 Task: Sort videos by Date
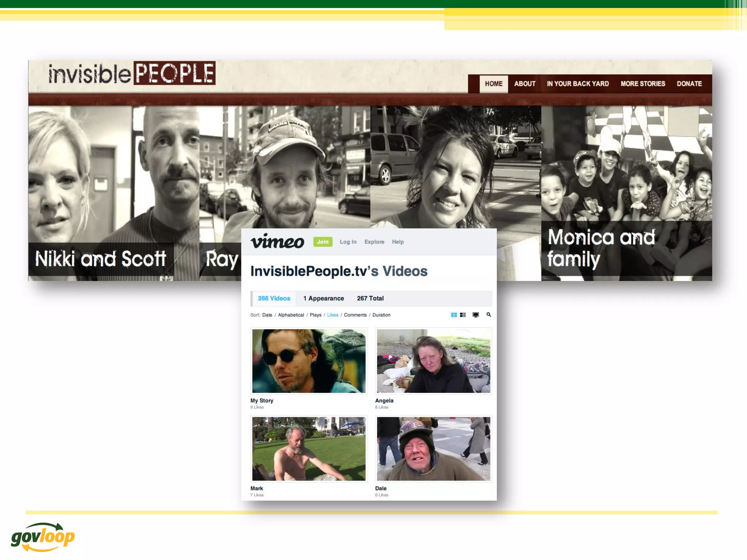click(267, 315)
